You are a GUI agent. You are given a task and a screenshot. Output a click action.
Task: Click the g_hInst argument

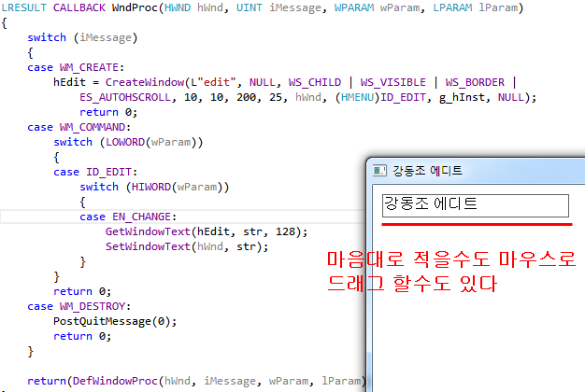click(x=461, y=97)
